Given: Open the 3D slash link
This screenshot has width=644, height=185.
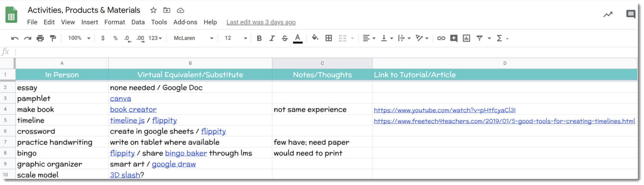Looking at the screenshot, I should (125, 175).
